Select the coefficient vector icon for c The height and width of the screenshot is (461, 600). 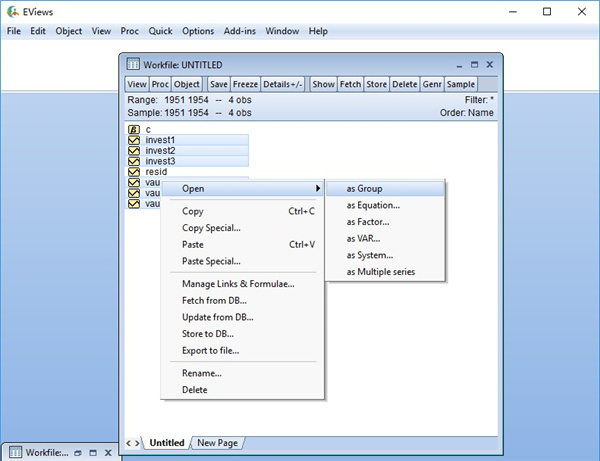coord(134,129)
